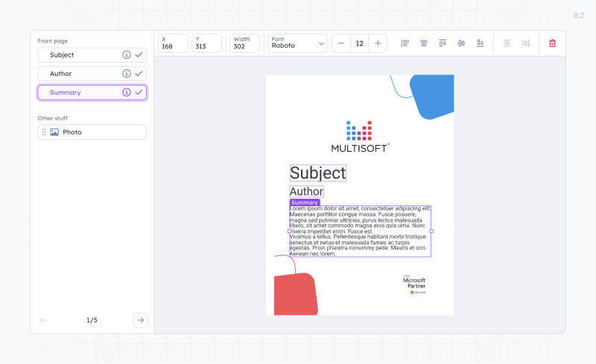The height and width of the screenshot is (364, 596).
Task: Go to the previous page with left arrow
Action: pos(43,320)
